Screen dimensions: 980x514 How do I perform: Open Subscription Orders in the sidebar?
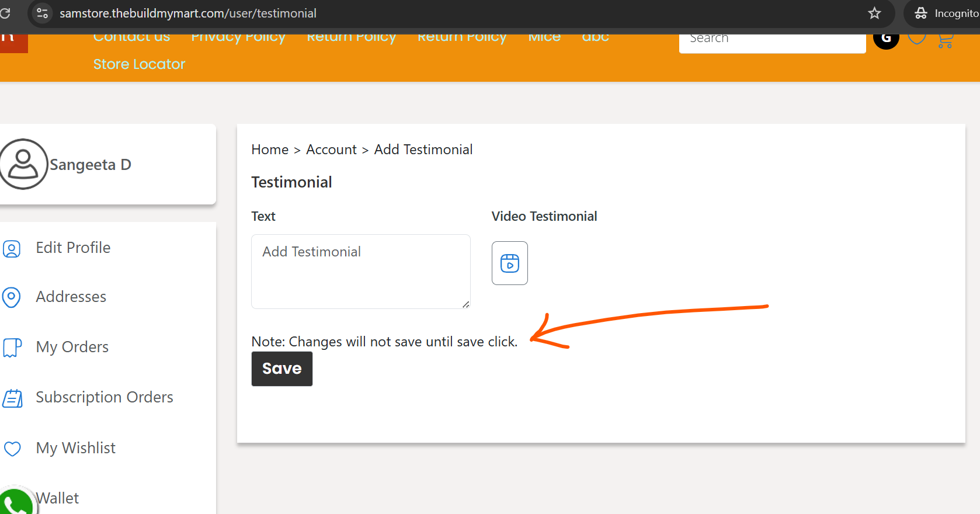click(105, 397)
